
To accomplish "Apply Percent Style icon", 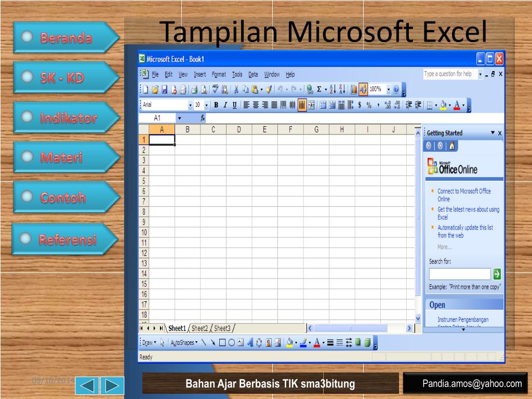I will (369, 105).
